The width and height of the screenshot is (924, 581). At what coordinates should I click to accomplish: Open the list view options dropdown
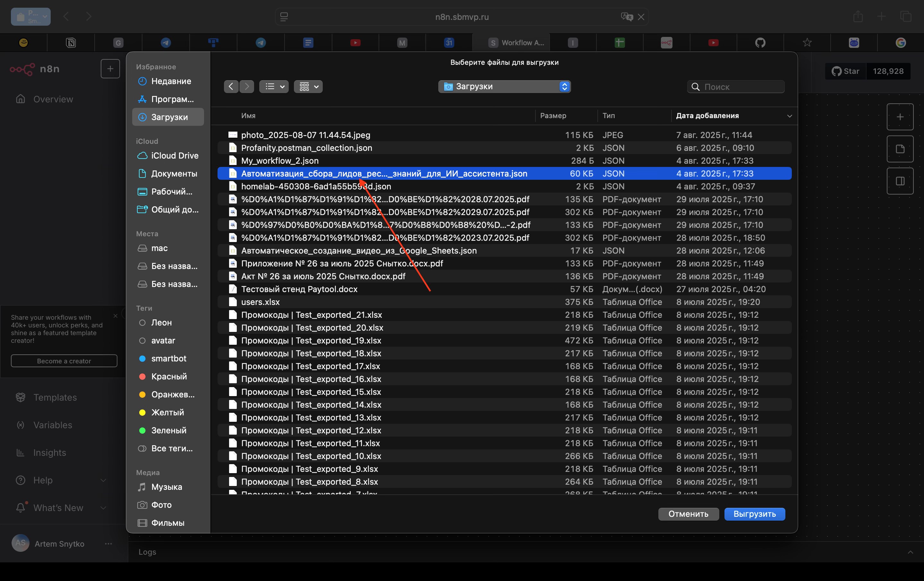coord(274,86)
